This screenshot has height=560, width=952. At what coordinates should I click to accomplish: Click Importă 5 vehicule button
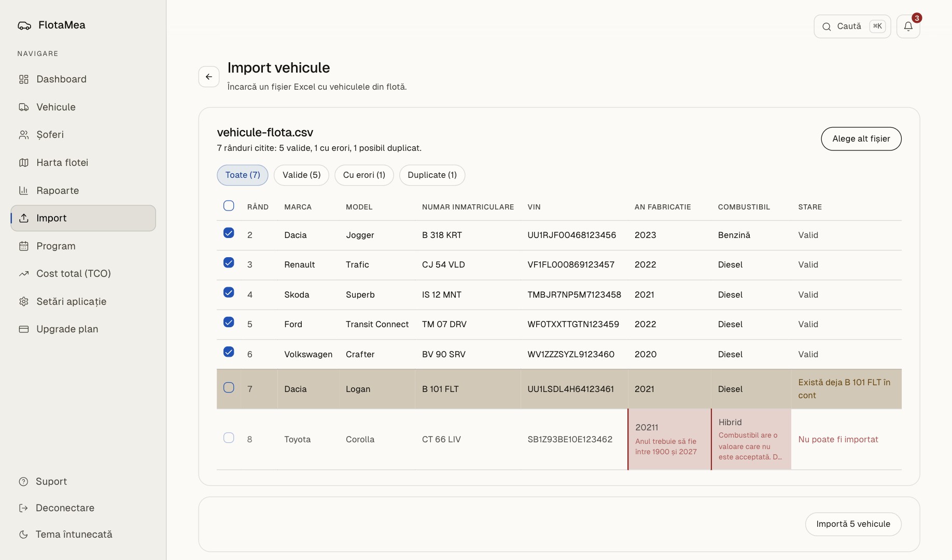pos(853,524)
